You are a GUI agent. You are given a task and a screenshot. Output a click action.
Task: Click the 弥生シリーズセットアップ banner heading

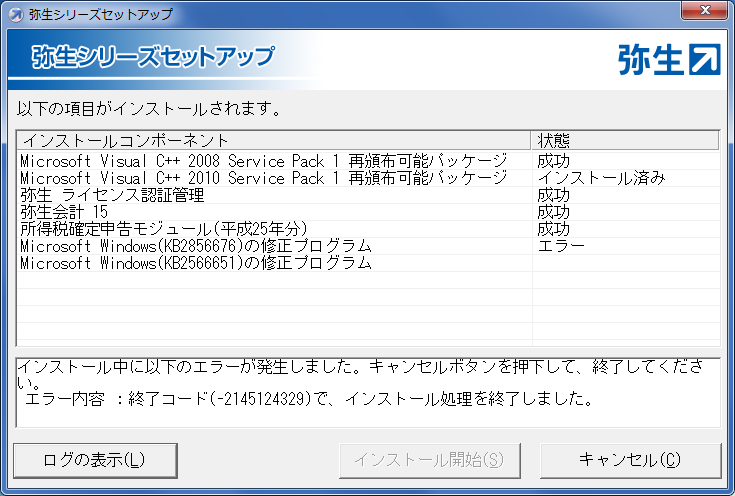(x=153, y=56)
